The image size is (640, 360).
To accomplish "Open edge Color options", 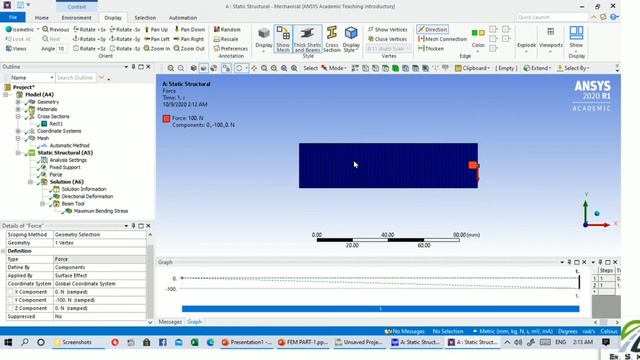I will 478,39.
